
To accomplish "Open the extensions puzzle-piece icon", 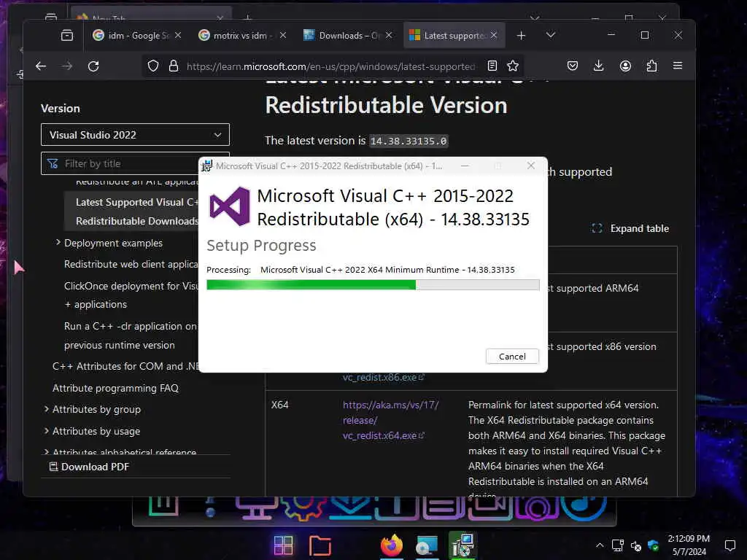I will [x=651, y=66].
